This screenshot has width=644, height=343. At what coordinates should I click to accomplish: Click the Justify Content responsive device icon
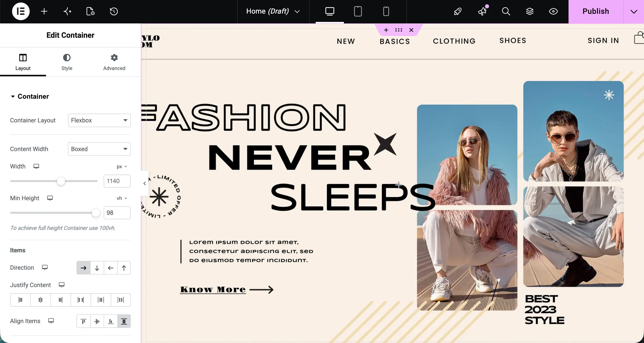coord(61,285)
